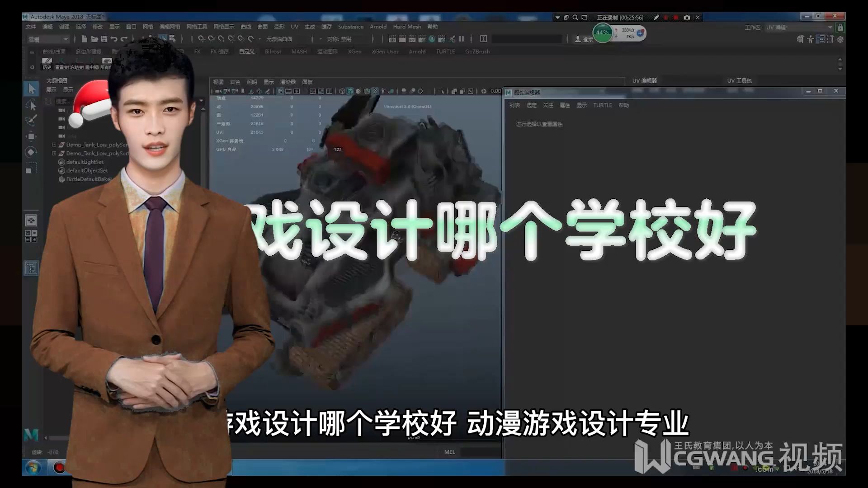The image size is (868, 488).
Task: Create a new scene from the status line
Action: coord(84,39)
